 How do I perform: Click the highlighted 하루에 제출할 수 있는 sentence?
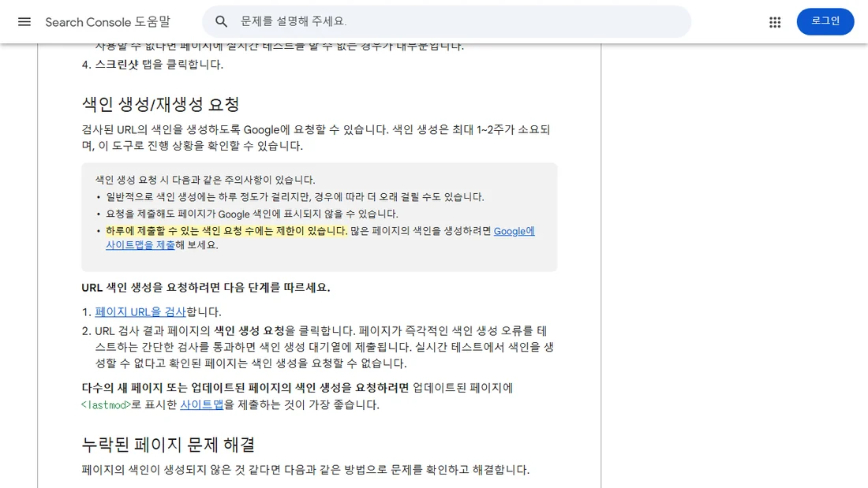pos(226,231)
